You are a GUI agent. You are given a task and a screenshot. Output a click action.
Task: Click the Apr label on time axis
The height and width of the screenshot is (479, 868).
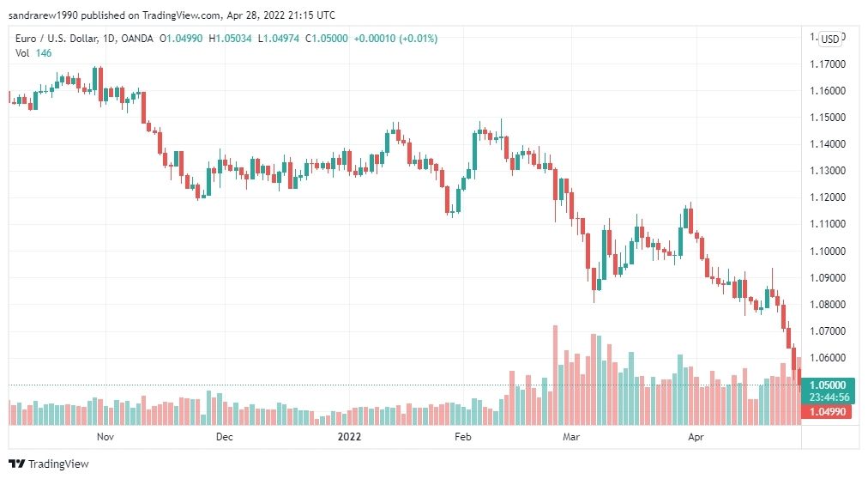click(696, 437)
